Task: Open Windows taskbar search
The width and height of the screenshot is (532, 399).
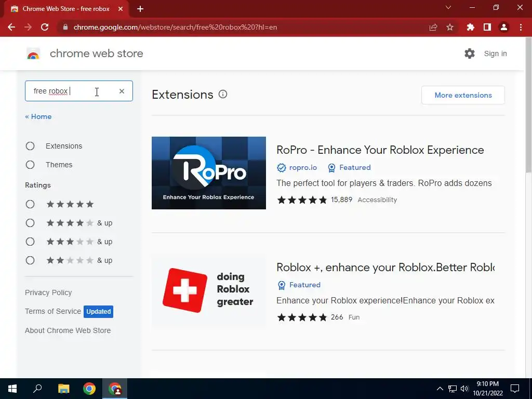Action: (37, 389)
